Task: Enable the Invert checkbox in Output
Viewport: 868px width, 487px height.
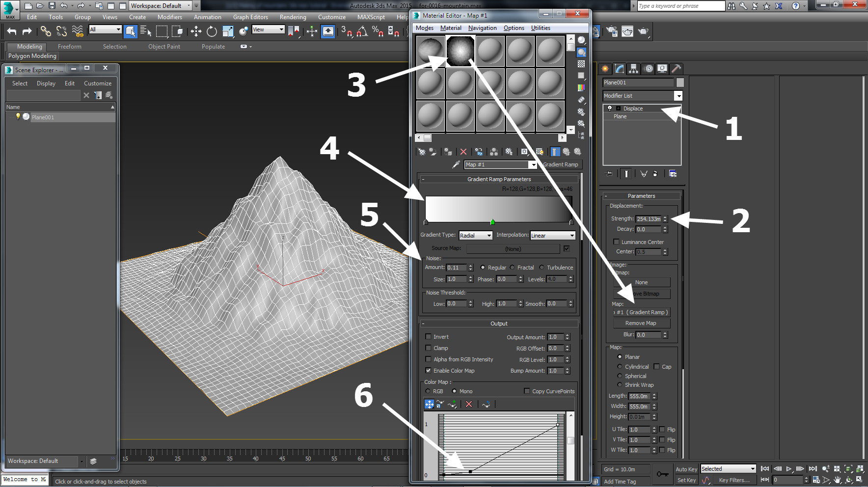Action: point(428,337)
